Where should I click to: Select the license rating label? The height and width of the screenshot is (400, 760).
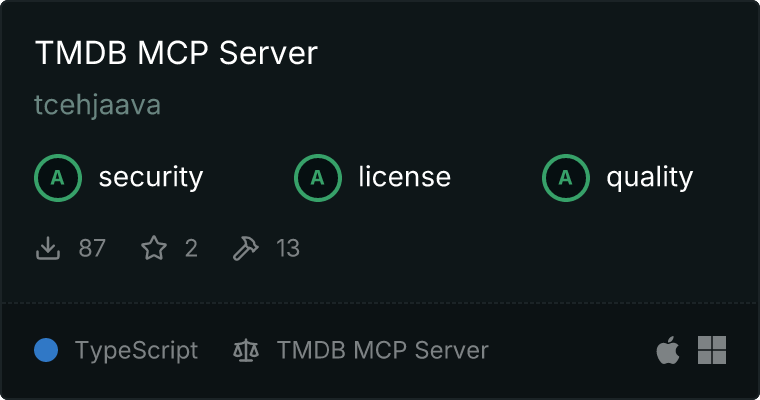[x=405, y=176]
